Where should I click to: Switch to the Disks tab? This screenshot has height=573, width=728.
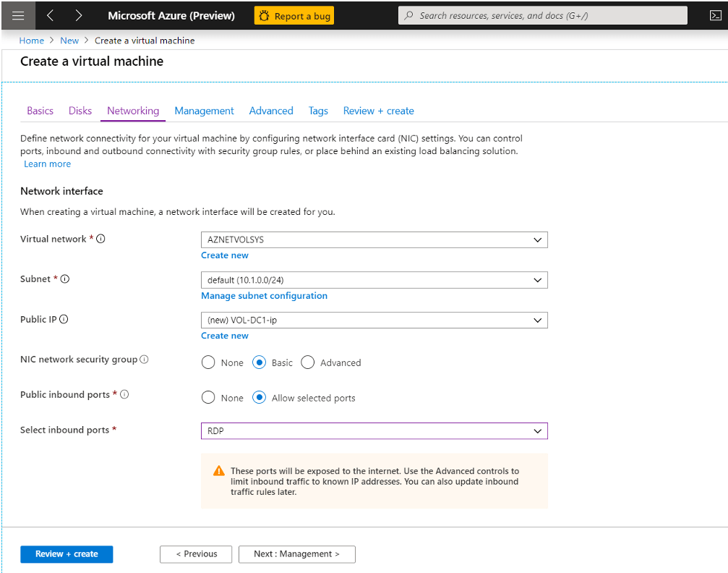pos(80,111)
